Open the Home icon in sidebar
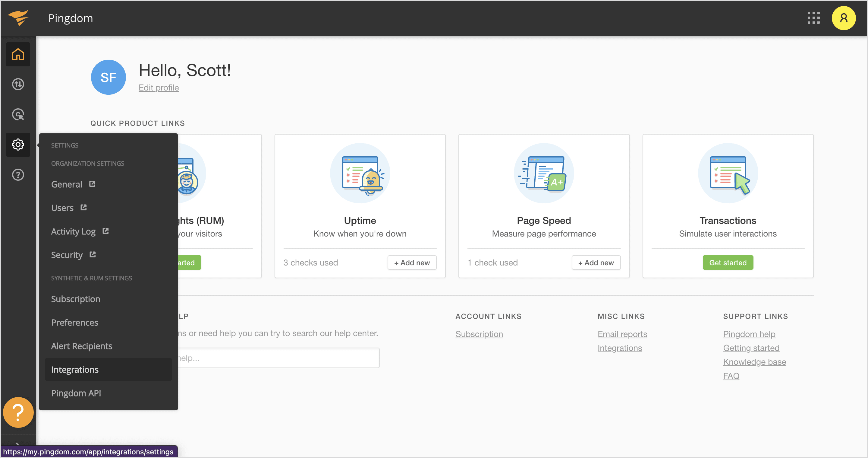Image resolution: width=868 pixels, height=458 pixels. click(x=18, y=54)
